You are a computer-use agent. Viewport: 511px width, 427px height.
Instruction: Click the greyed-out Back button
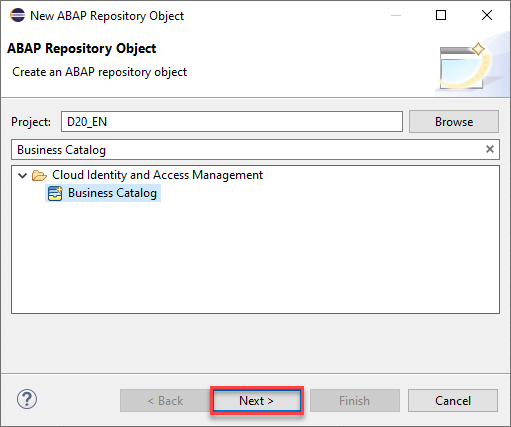(x=165, y=401)
